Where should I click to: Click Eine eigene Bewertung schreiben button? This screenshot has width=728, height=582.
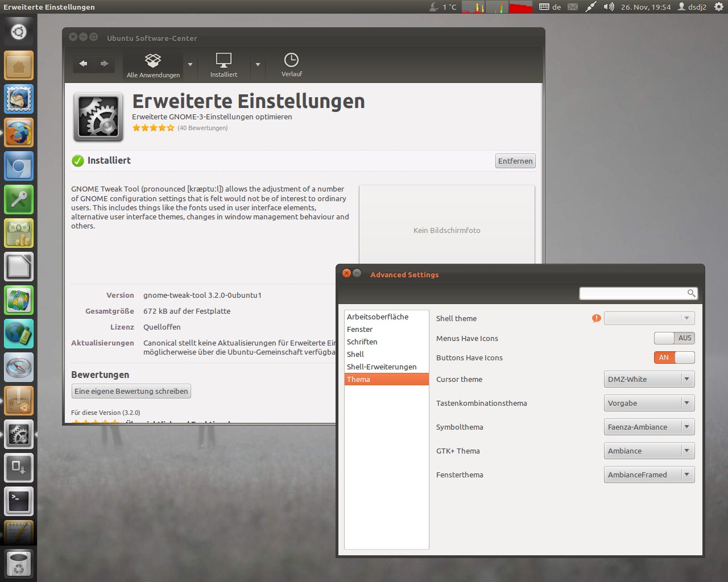[131, 391]
